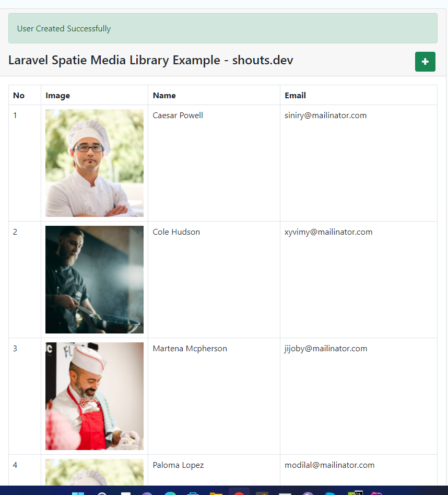
Task: Open Cole Hudson's cooking photo thumbnail
Action: point(95,279)
